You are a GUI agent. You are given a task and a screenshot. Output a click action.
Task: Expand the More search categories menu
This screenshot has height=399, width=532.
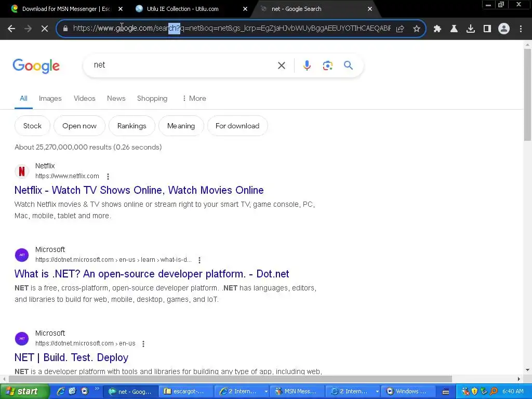(x=194, y=98)
